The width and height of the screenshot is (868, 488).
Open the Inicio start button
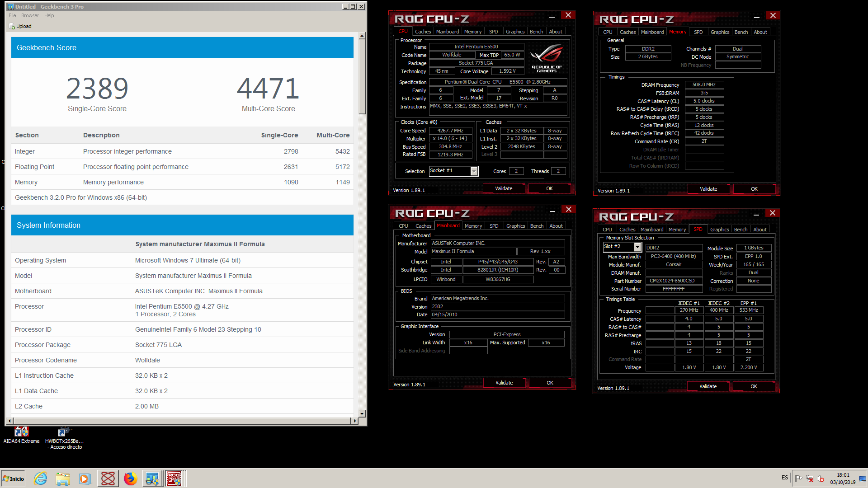[14, 479]
